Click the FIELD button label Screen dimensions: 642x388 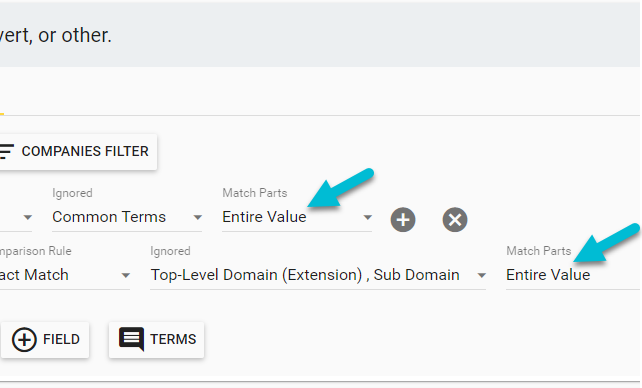point(61,339)
